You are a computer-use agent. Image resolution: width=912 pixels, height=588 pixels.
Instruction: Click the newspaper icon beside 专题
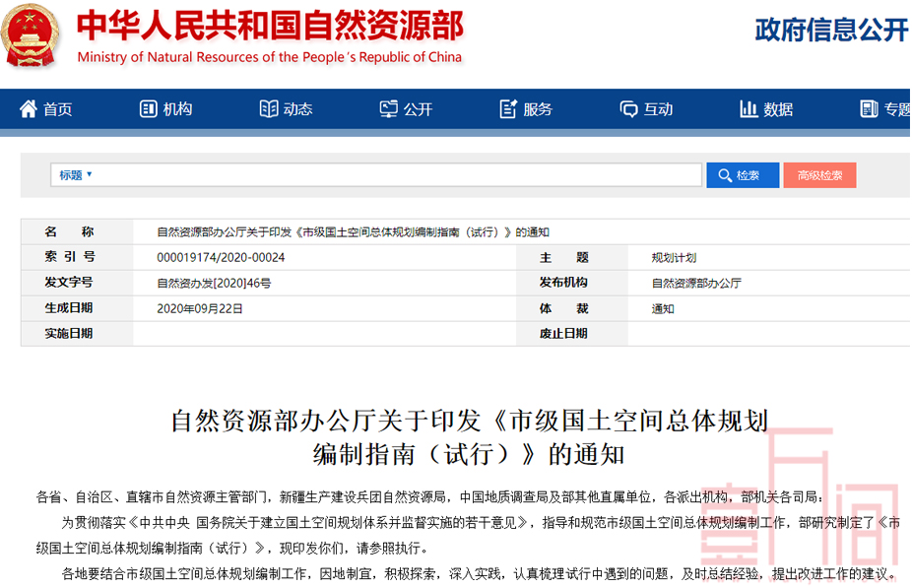pyautogui.click(x=869, y=108)
